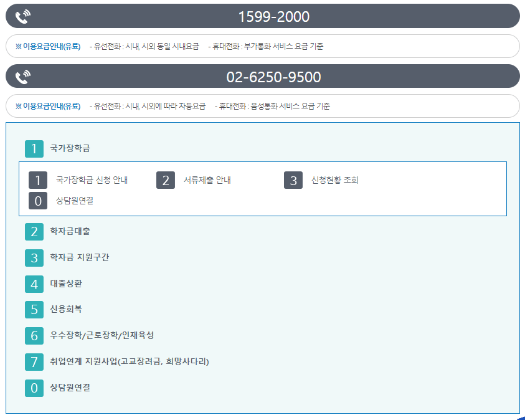Viewport: 525px width, 420px height.
Task: Click the outlined 국가장학금 submenu panel
Action: point(262,189)
